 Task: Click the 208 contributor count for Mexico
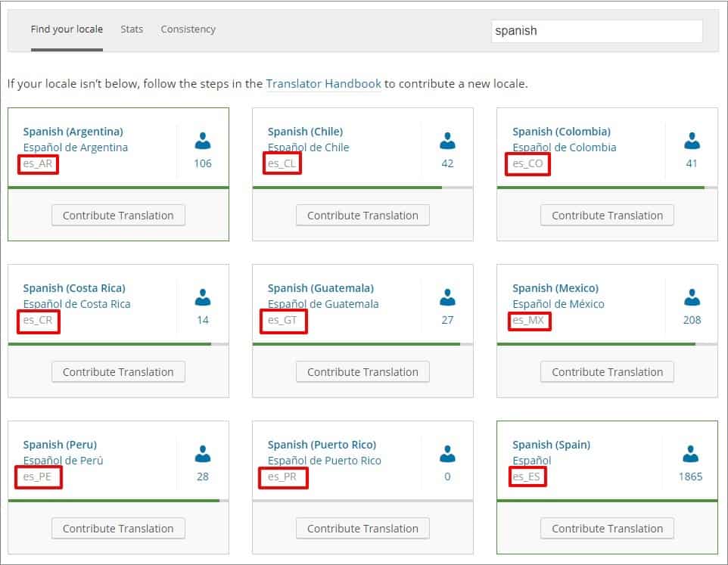[x=692, y=320]
